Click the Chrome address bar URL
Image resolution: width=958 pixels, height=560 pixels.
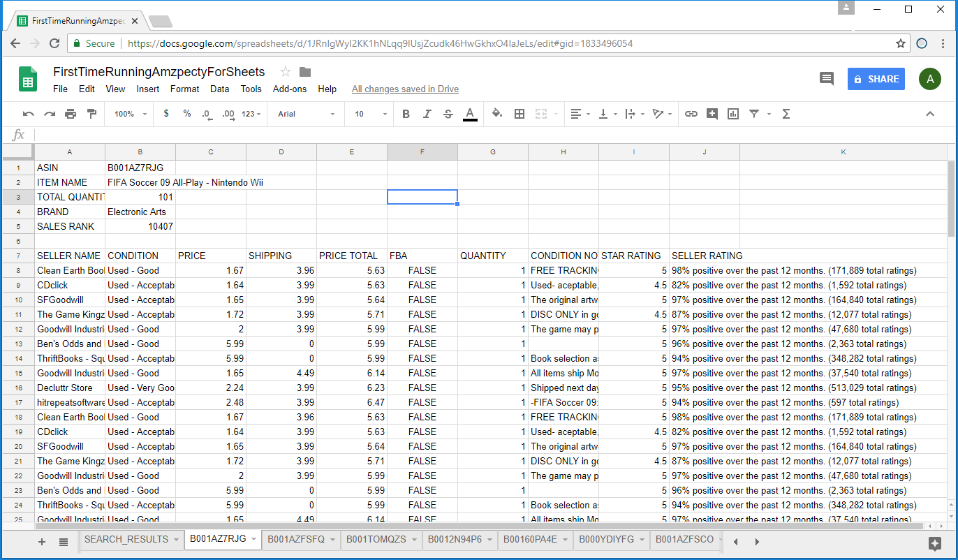click(x=381, y=43)
